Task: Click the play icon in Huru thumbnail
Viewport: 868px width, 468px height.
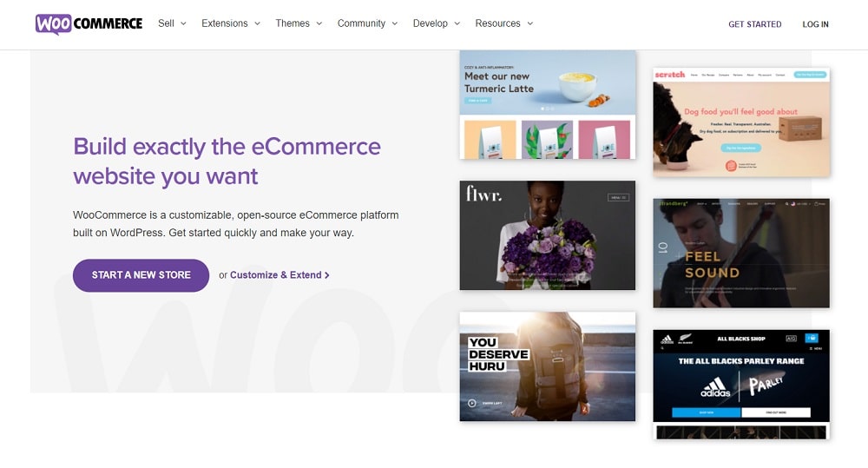Action: click(471, 403)
